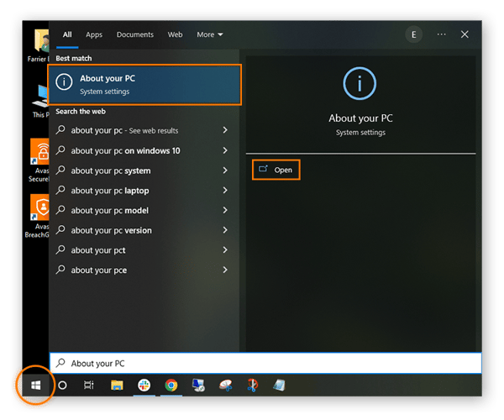504x420 pixels.
Task: Open the three-dot options menu
Action: point(441,34)
